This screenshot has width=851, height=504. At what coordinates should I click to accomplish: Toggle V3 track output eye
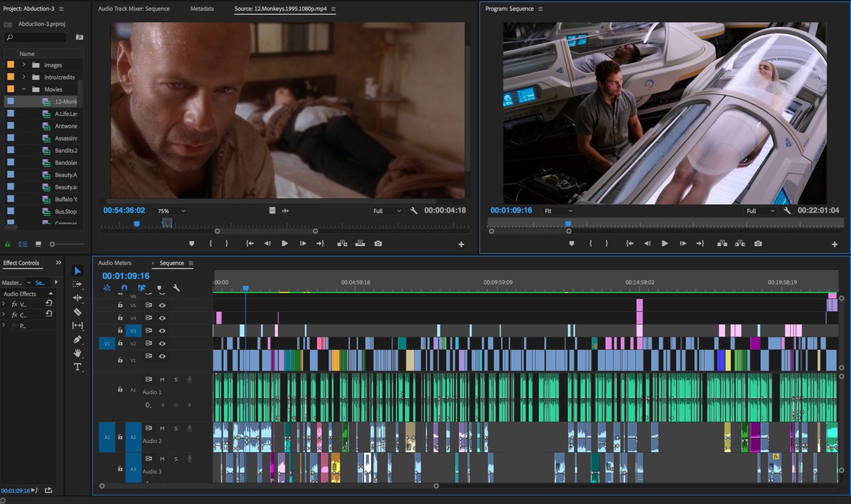[162, 330]
